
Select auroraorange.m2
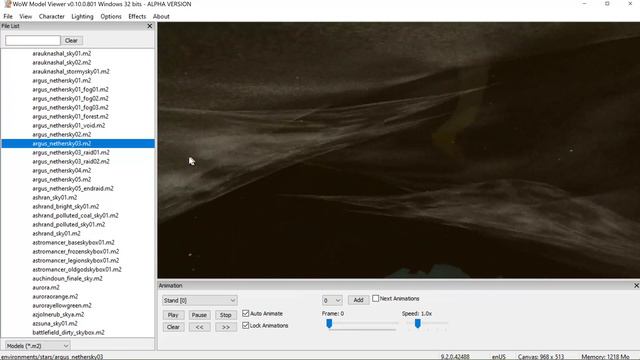tap(55, 296)
